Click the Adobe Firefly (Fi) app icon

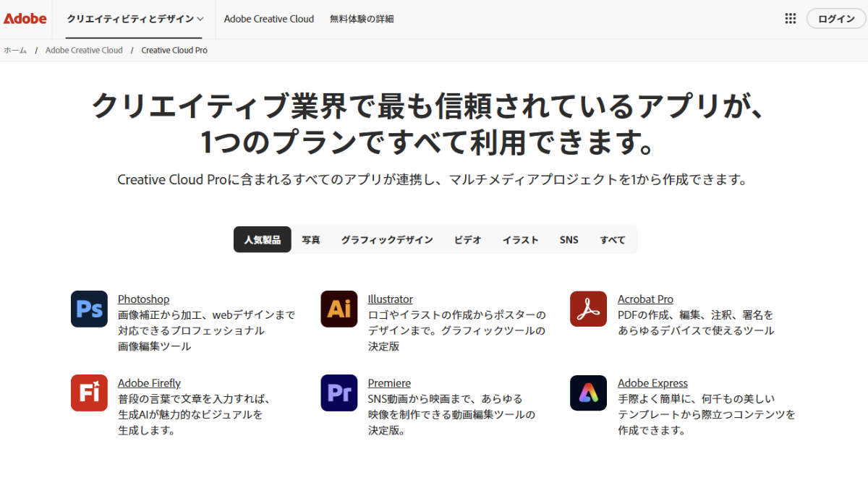click(88, 393)
